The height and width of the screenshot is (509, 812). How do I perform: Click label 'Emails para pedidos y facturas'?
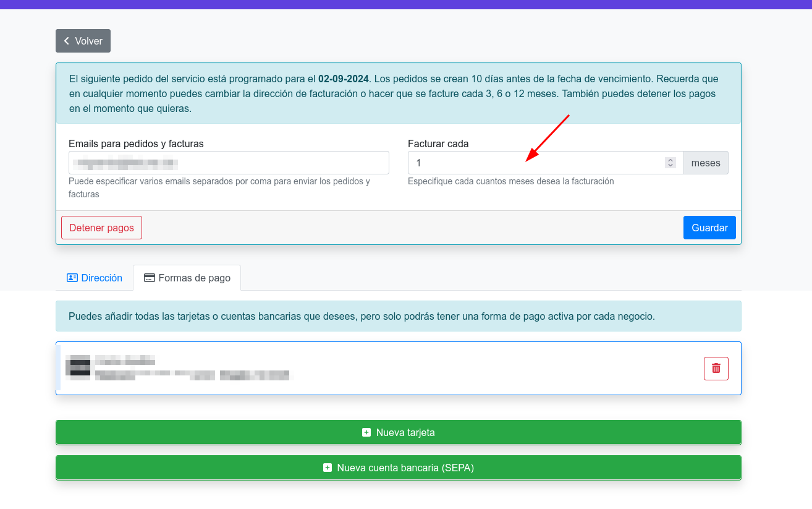pos(136,143)
